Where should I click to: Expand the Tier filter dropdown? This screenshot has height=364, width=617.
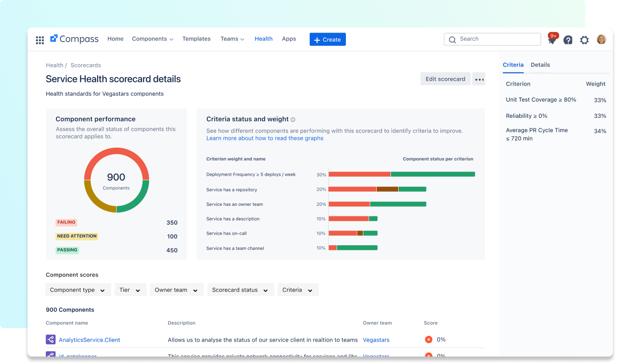click(131, 290)
